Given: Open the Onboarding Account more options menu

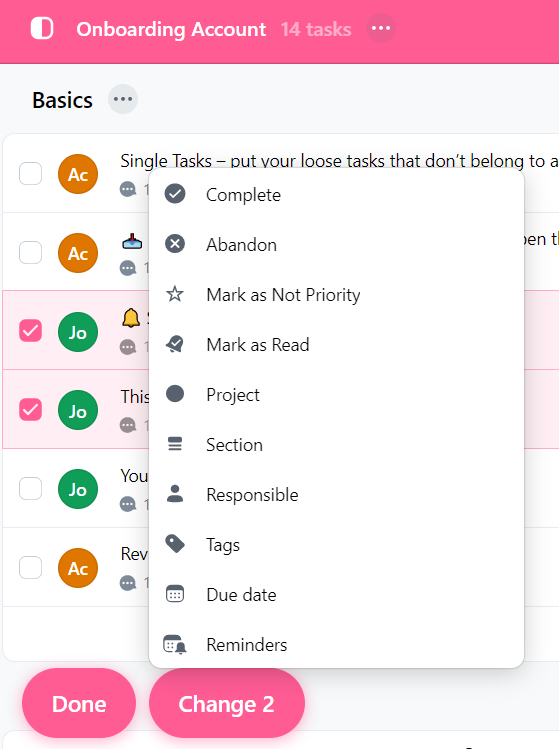Looking at the screenshot, I should click(x=381, y=28).
